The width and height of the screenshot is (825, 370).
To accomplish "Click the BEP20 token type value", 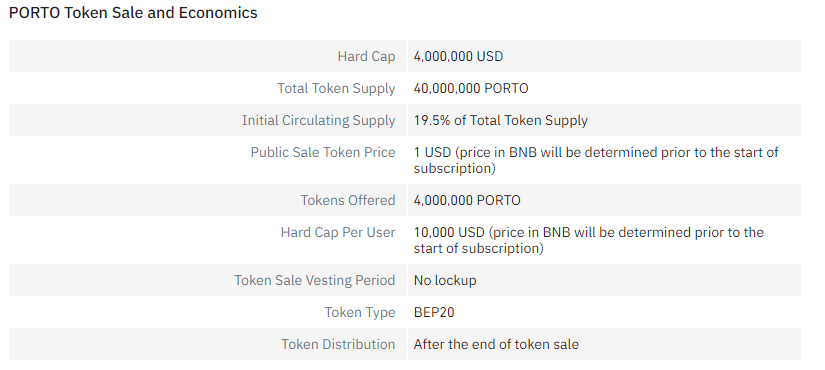I will [x=434, y=313].
